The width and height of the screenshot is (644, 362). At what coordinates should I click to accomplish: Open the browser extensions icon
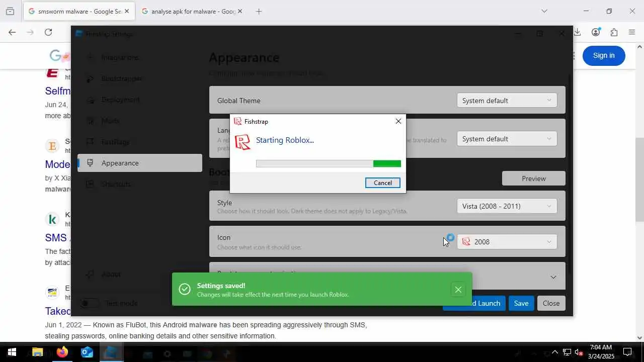[614, 32]
